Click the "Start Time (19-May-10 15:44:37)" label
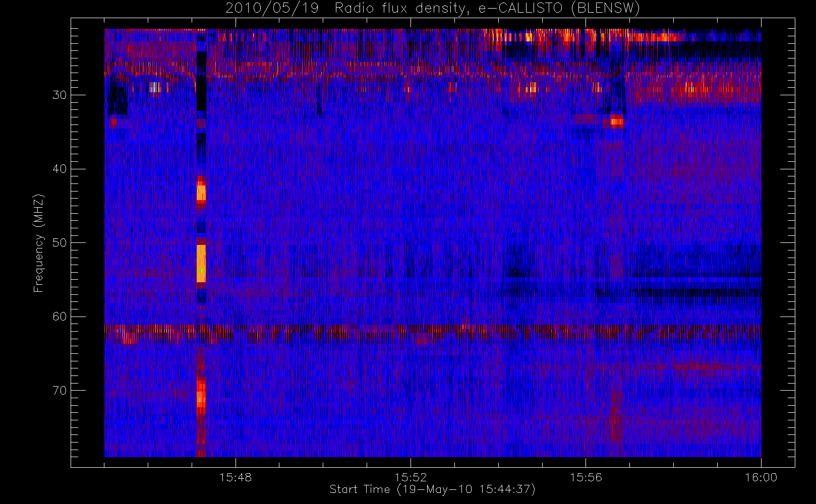Screen dimensions: 816x504 [433, 489]
